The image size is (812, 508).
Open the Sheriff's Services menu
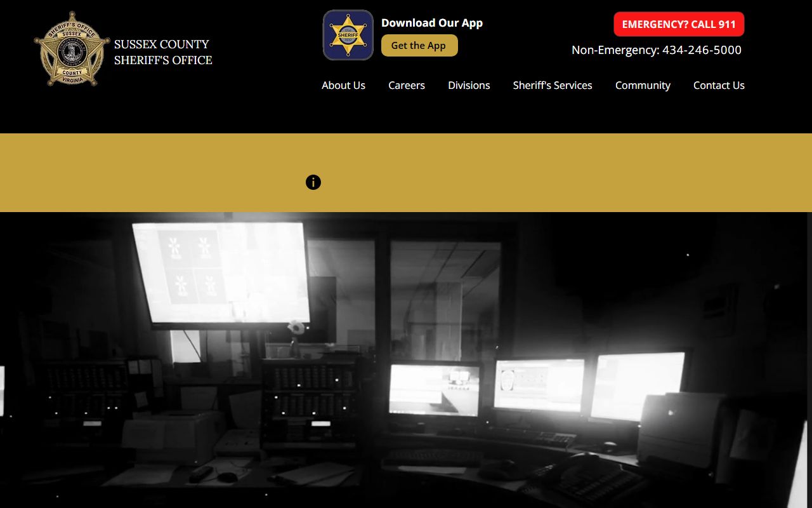click(553, 85)
